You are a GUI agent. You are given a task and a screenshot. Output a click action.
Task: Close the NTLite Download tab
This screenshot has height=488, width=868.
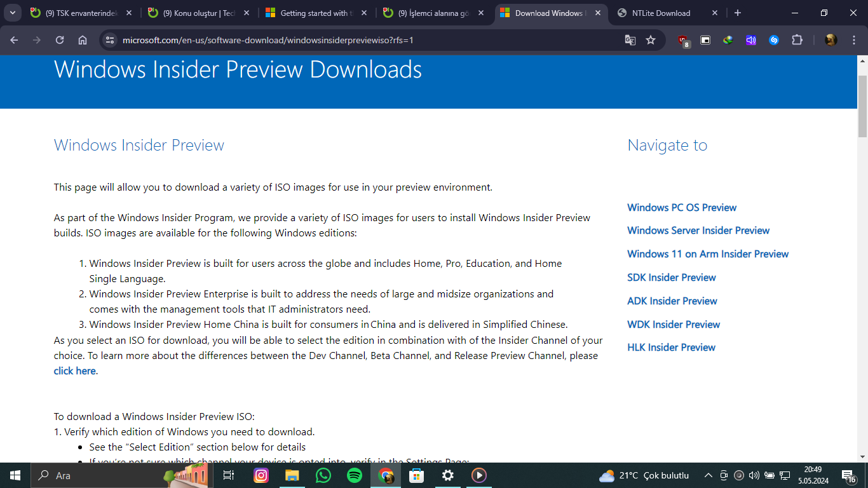tap(715, 13)
